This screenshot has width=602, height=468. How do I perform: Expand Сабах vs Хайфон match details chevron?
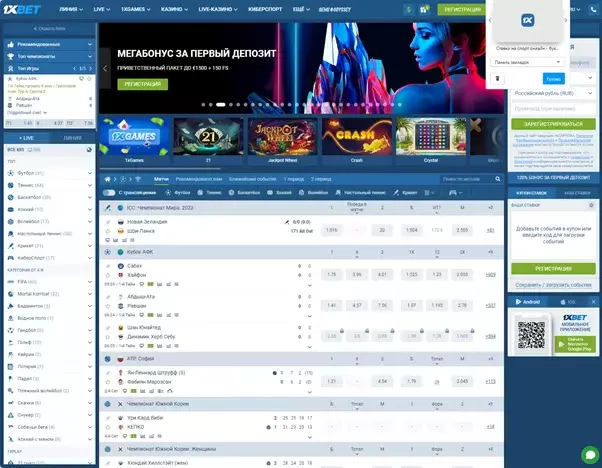[310, 285]
